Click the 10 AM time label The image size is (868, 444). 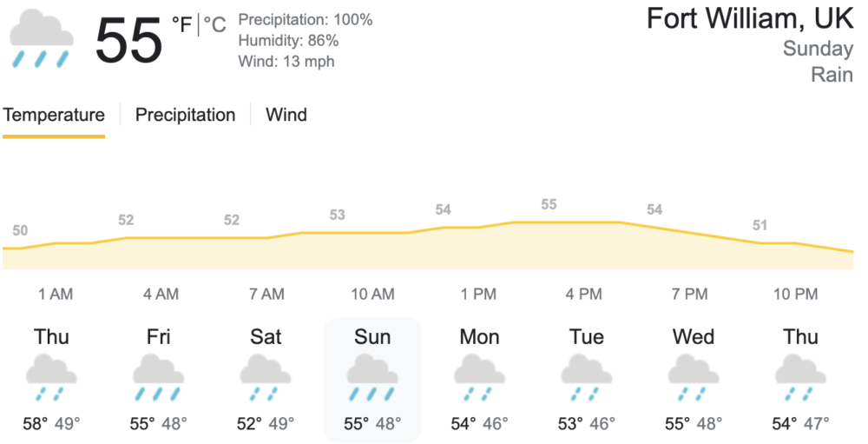(372, 295)
